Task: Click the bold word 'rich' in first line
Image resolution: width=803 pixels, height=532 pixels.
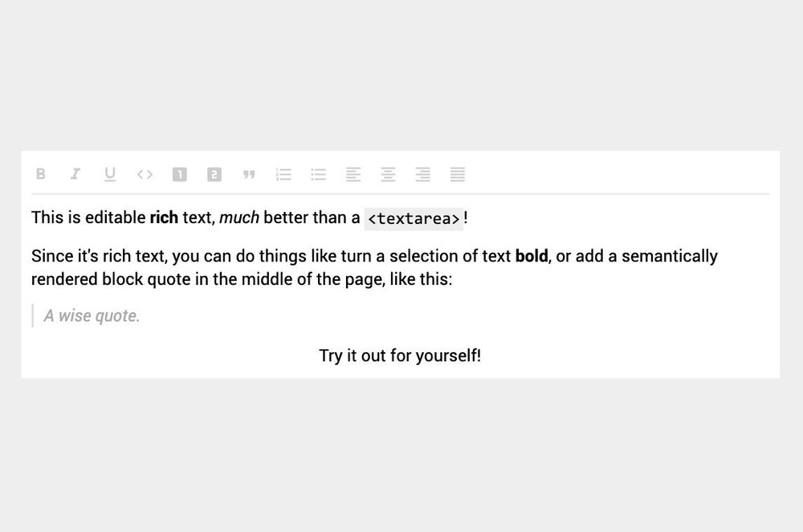Action: click(164, 217)
